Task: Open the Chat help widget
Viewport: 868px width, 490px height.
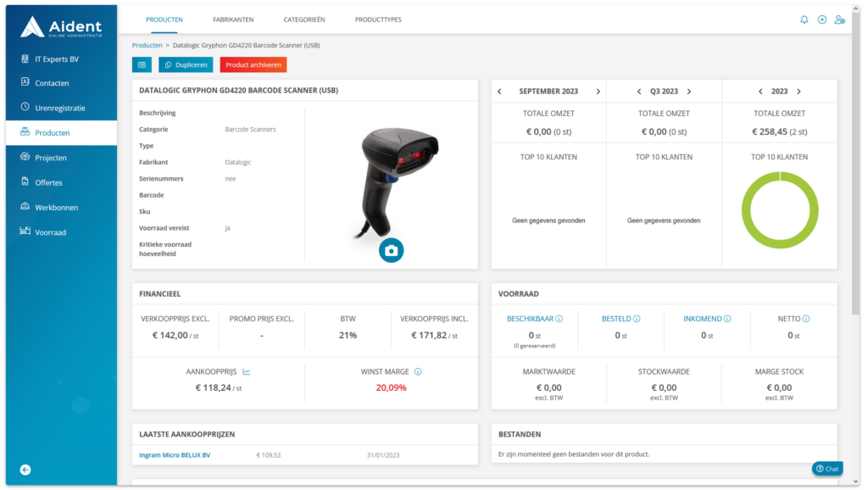Action: (x=827, y=469)
